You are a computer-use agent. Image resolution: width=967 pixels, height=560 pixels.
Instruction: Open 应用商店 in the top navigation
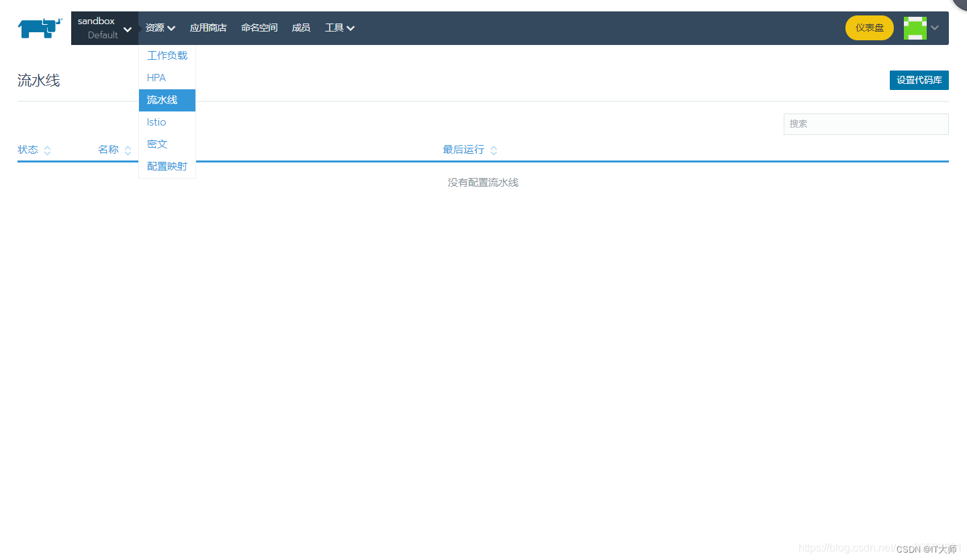208,28
